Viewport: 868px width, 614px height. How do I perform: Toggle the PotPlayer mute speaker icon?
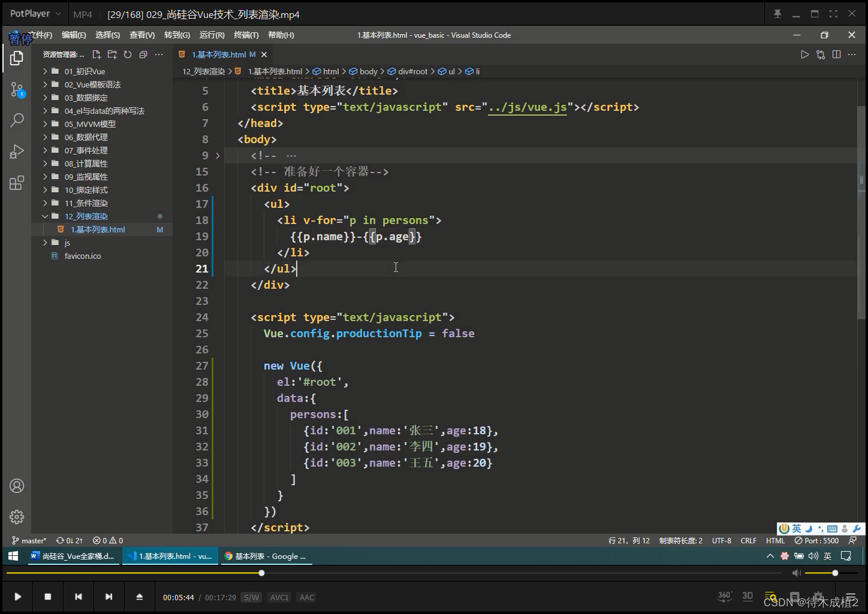click(796, 573)
